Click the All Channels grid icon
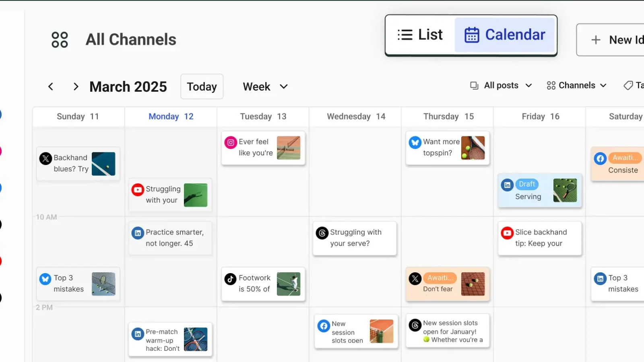This screenshot has height=362, width=644. (x=60, y=40)
